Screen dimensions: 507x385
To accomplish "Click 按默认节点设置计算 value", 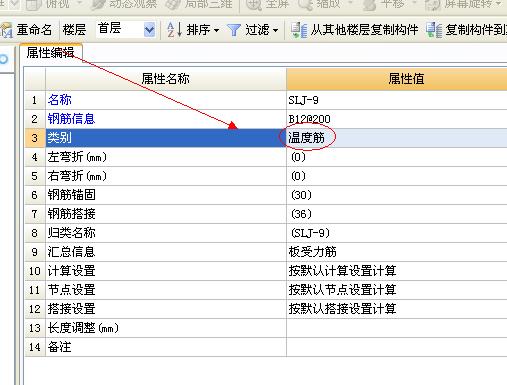I will (x=342, y=290).
